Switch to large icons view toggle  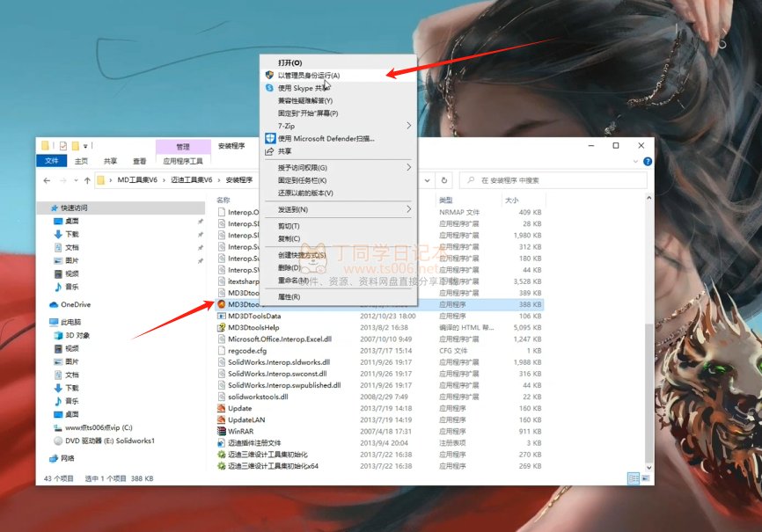(x=646, y=477)
